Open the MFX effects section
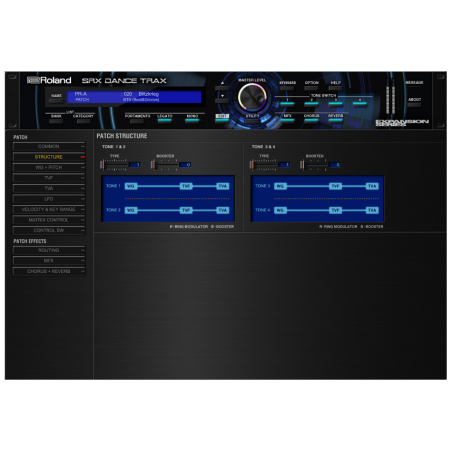This screenshot has height=452, width=452. click(49, 261)
